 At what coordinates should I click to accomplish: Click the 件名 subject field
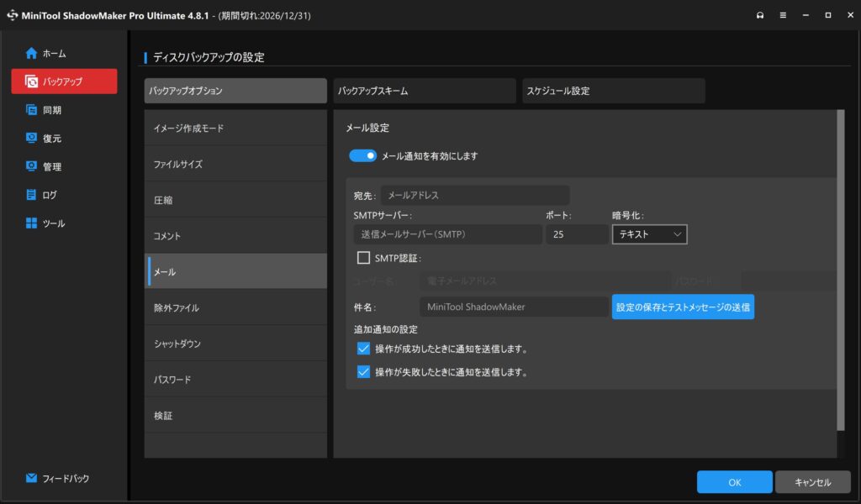pos(514,307)
